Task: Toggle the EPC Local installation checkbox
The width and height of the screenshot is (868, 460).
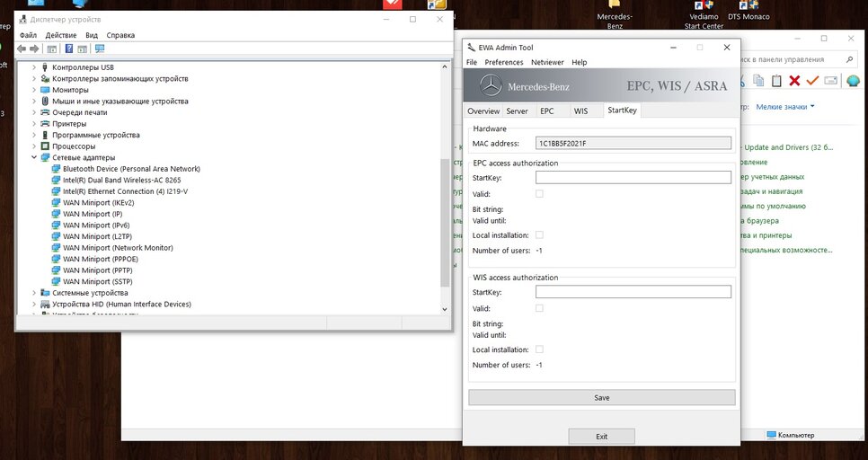Action: [x=539, y=234]
